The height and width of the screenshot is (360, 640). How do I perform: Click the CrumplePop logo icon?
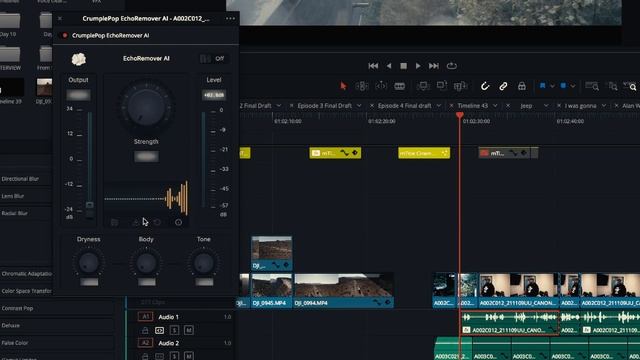pos(79,59)
